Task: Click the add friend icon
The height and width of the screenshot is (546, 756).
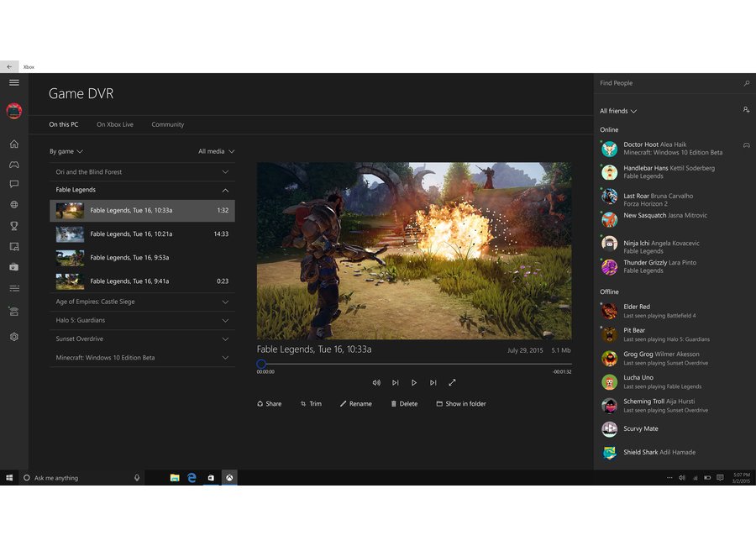Action: (x=746, y=110)
